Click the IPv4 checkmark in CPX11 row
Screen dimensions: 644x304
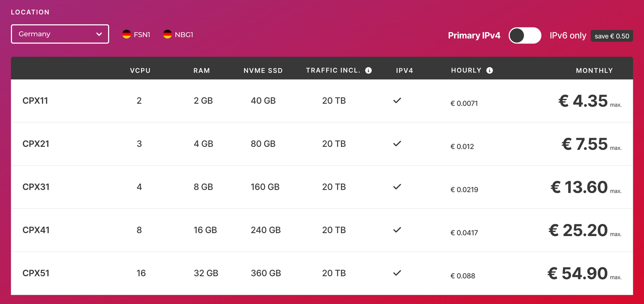[397, 100]
